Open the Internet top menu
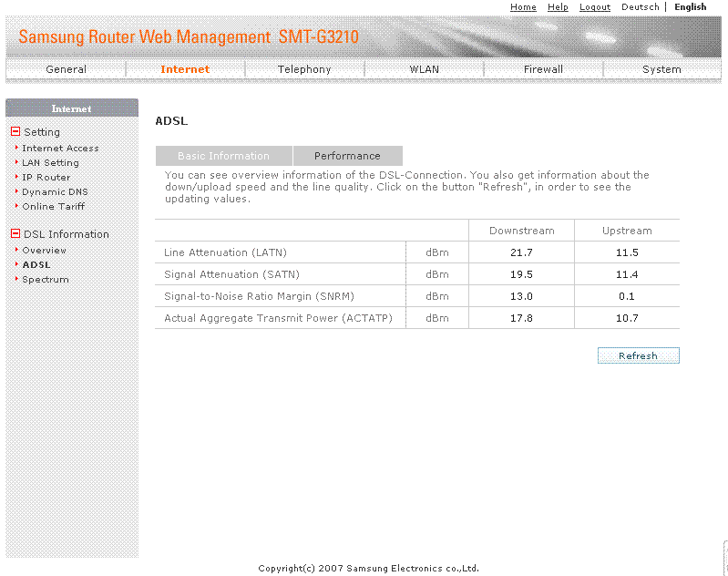728x576 pixels. (x=185, y=69)
